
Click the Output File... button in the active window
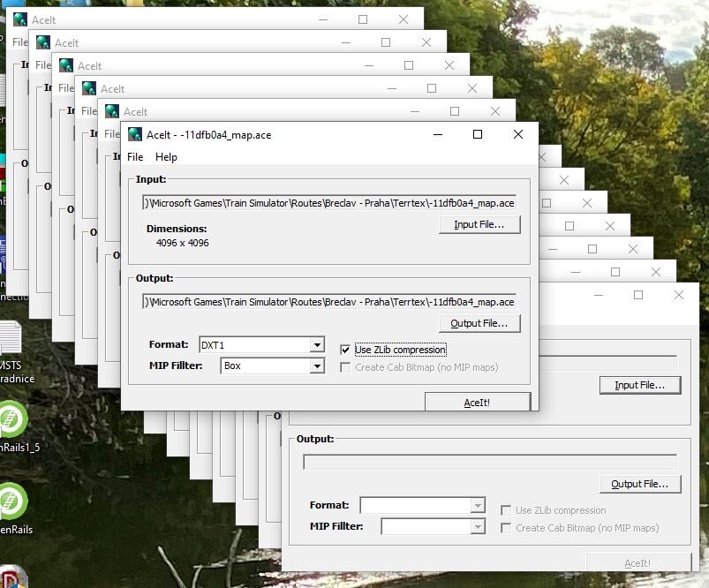479,323
